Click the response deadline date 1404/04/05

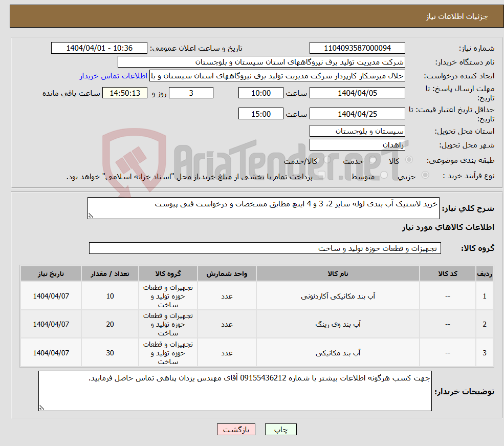pyautogui.click(x=357, y=93)
